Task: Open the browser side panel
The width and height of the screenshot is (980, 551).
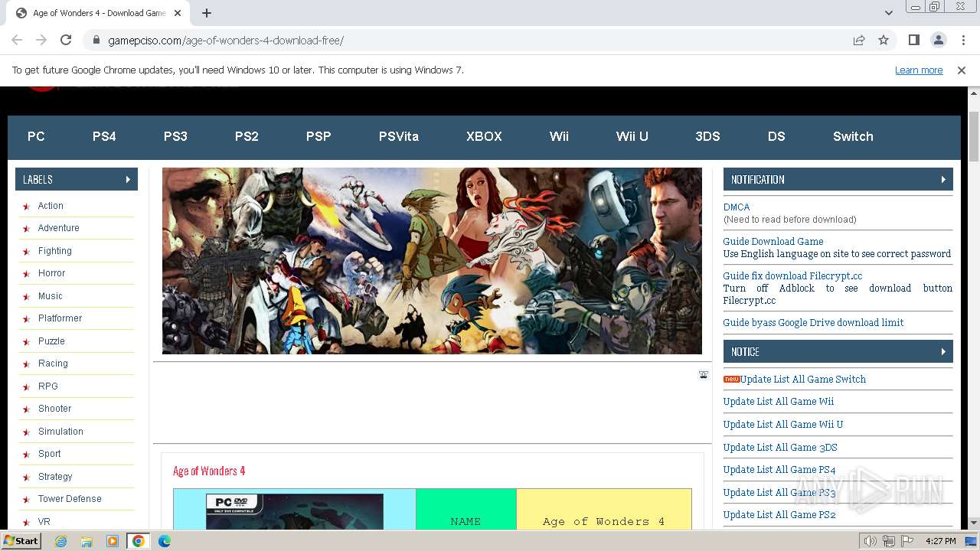Action: click(913, 40)
